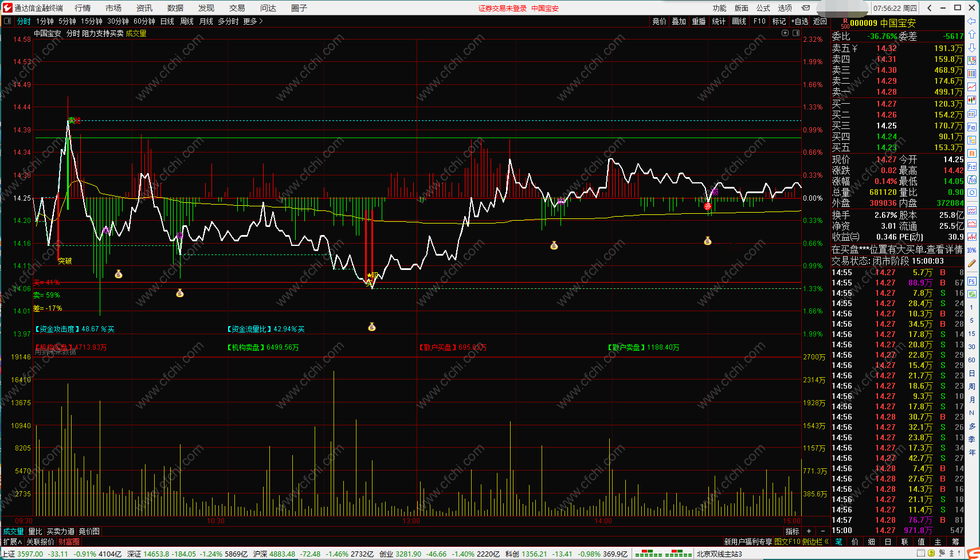Click the 10% sidebar icon
Viewport: 980px width, 560px height.
coord(972,250)
